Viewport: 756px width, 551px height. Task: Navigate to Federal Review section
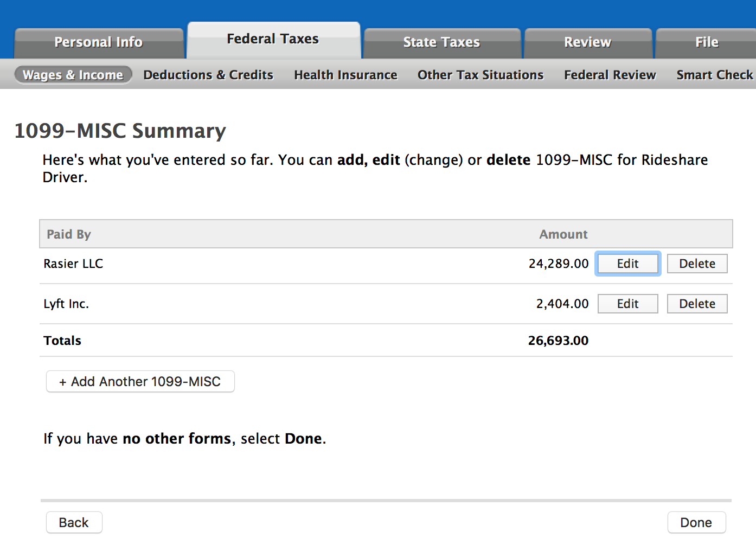[x=610, y=75]
